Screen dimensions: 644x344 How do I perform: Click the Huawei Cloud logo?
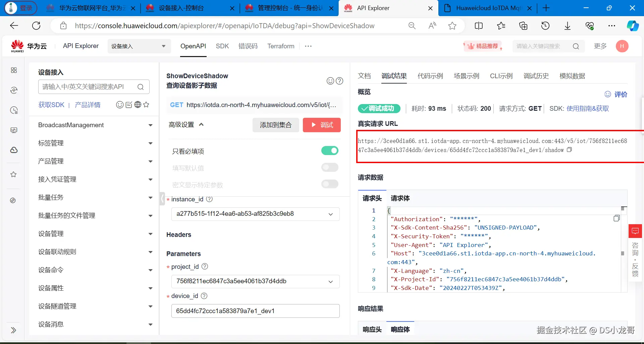[29, 46]
